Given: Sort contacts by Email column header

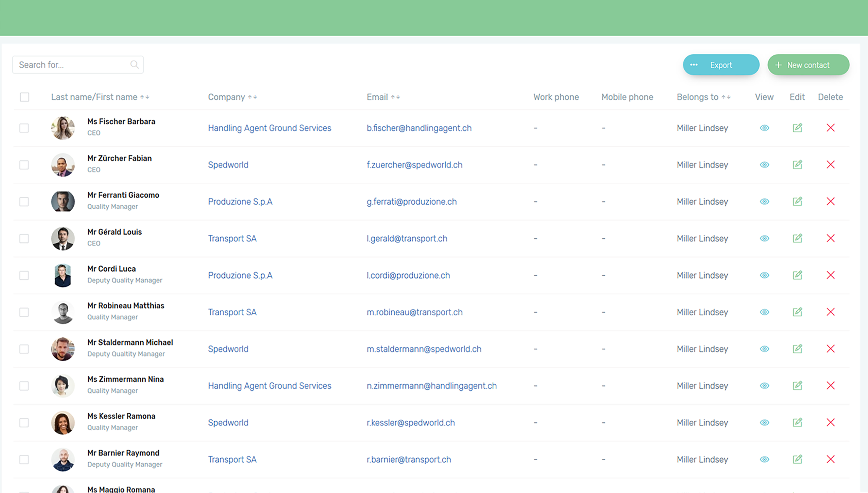Looking at the screenshot, I should pos(395,97).
